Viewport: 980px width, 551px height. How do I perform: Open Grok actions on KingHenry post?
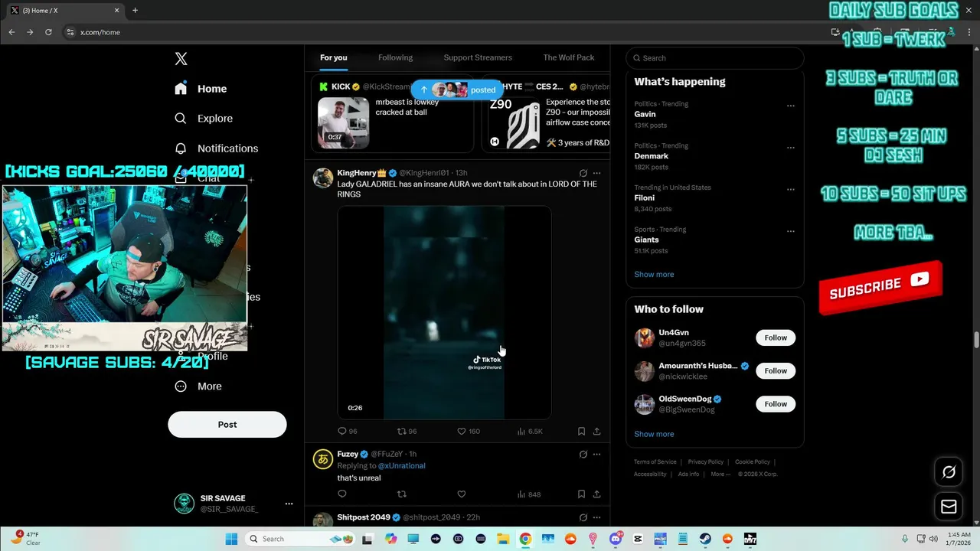click(583, 173)
